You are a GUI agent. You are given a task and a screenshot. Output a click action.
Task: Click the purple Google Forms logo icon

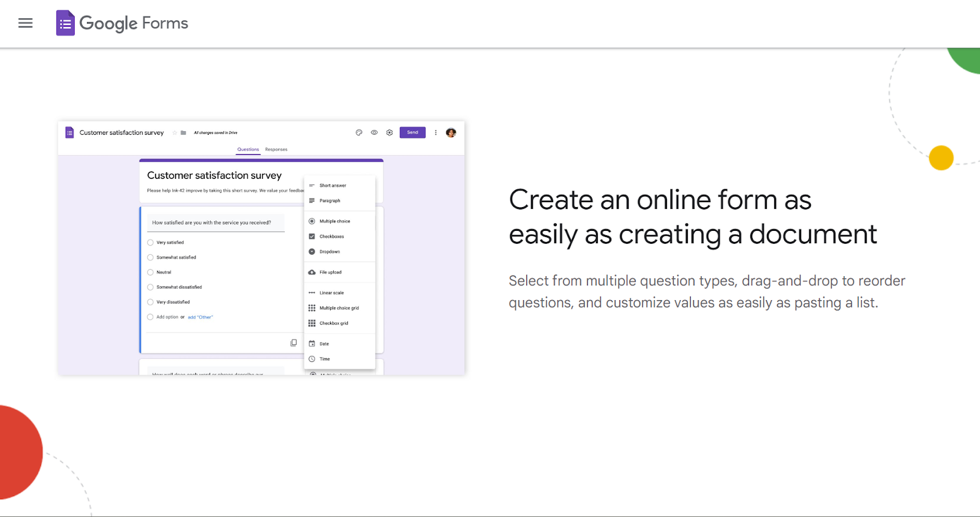pos(65,23)
